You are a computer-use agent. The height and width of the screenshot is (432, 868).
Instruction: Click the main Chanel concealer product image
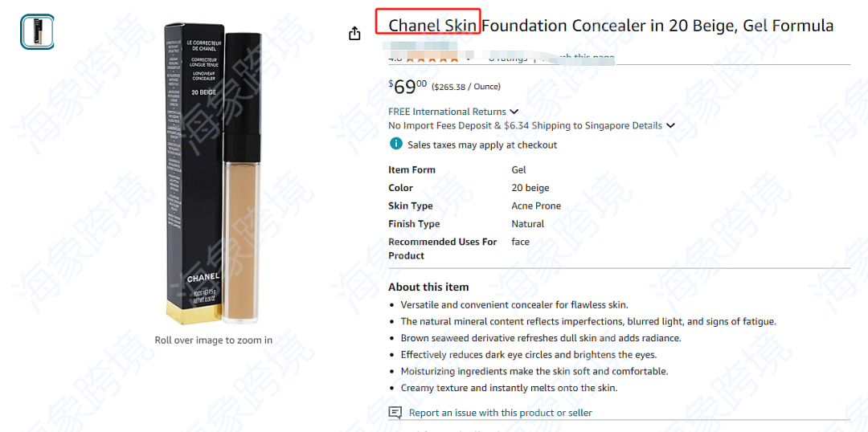click(x=214, y=173)
